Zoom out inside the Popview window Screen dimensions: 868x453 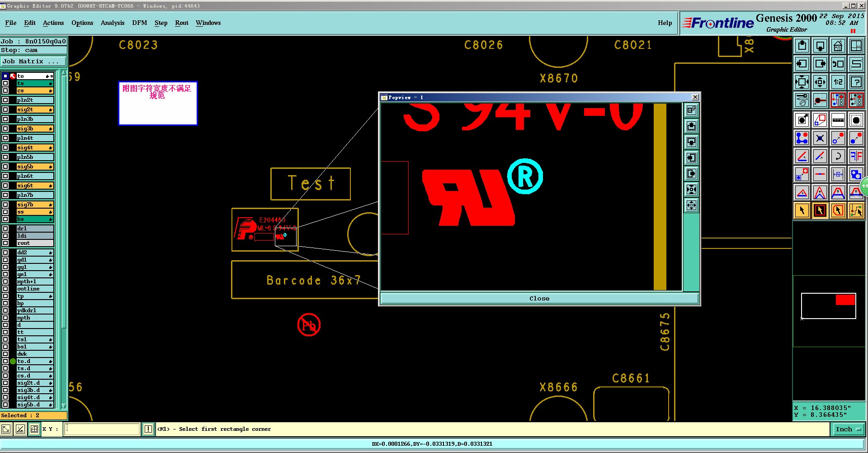pos(691,205)
